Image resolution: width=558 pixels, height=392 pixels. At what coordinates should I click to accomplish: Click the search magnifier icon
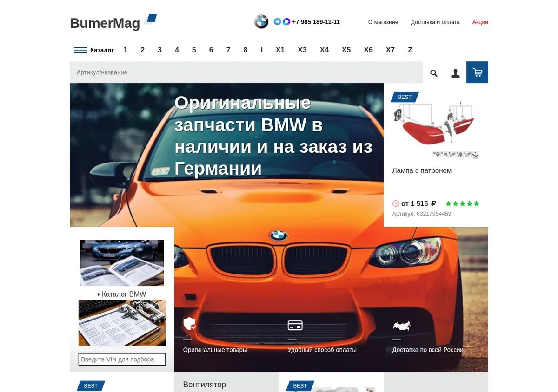pyautogui.click(x=434, y=73)
